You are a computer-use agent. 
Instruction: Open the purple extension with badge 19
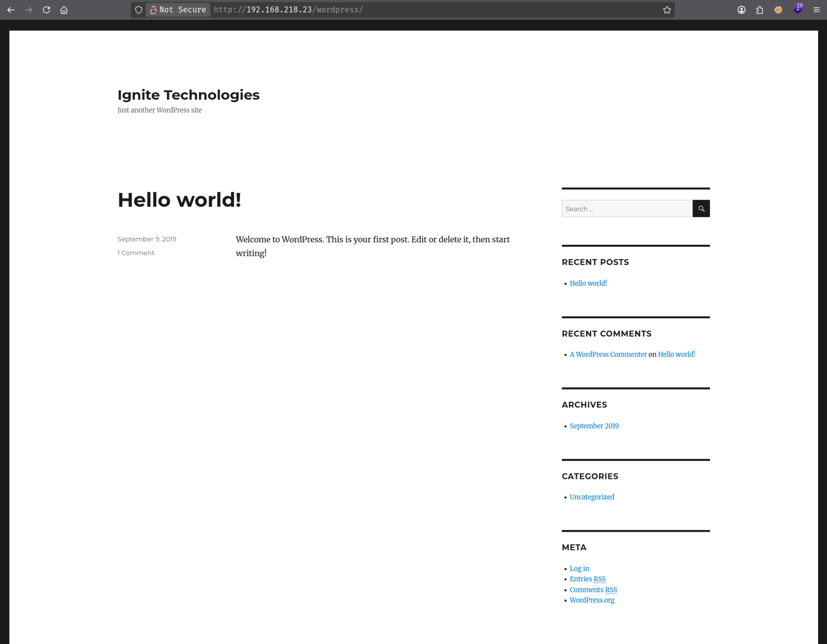[798, 9]
